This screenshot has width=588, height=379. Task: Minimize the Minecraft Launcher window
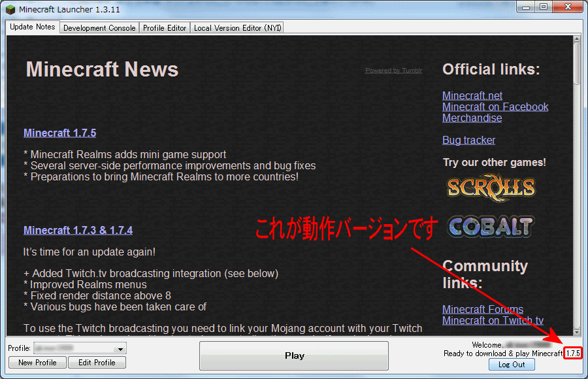[526, 7]
